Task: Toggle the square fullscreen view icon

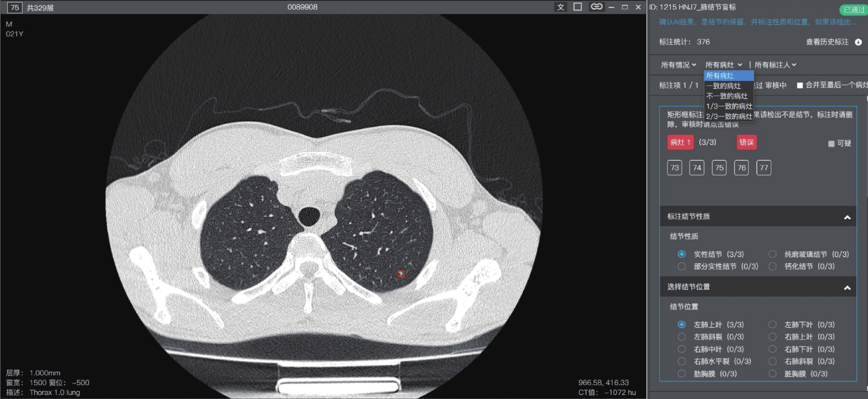Action: tap(578, 7)
